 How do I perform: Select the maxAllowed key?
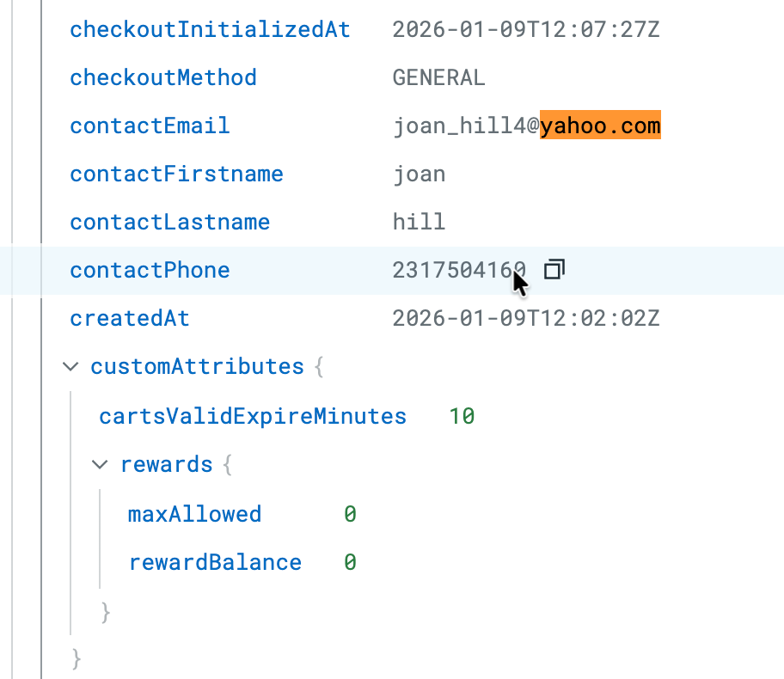(x=194, y=514)
